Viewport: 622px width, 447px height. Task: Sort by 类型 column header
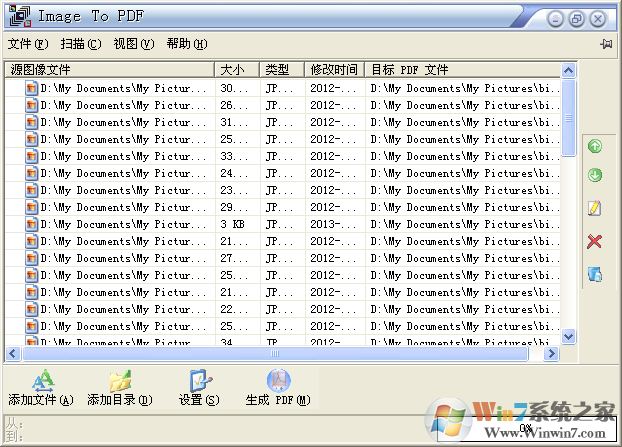coord(282,70)
